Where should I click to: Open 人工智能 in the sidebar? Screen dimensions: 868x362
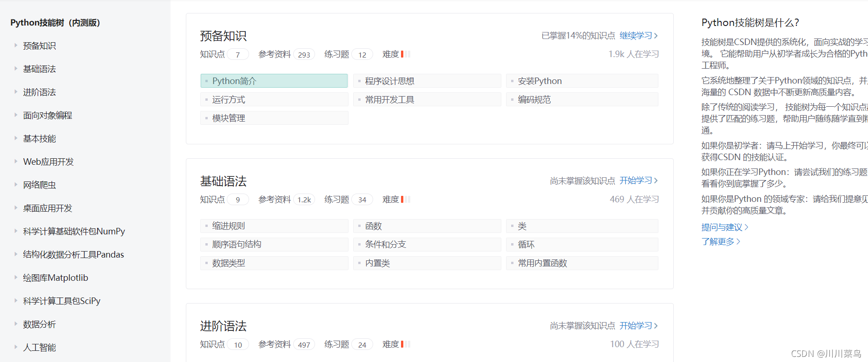point(39,348)
